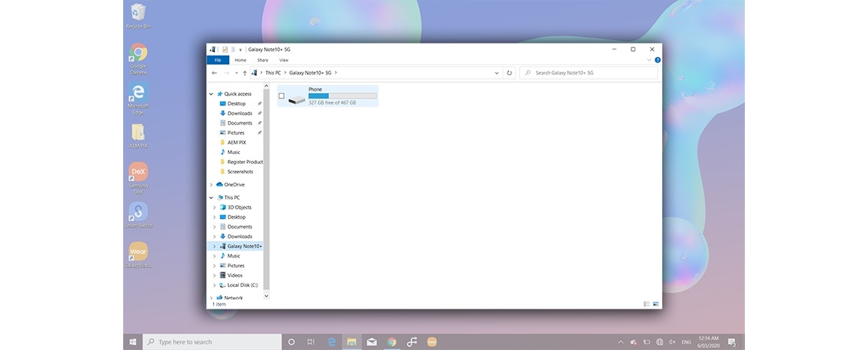Open Task View on the taskbar
Screen dimensions: 868x350
coord(311,342)
